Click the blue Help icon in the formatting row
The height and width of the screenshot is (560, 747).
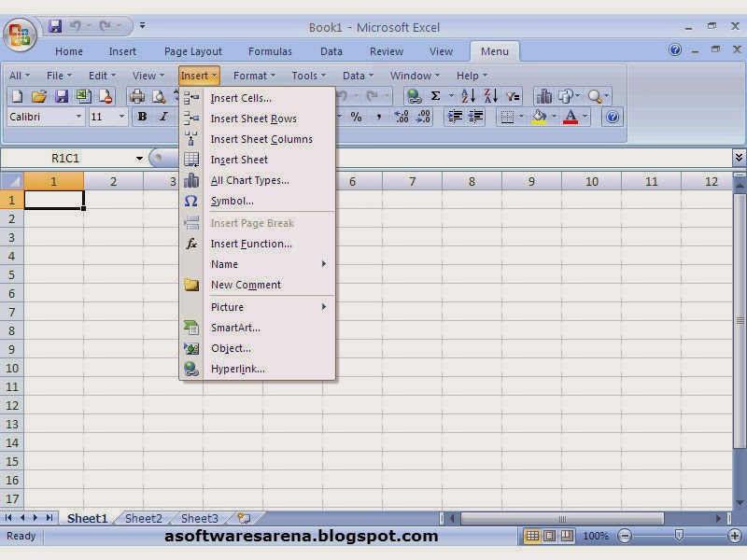click(613, 117)
